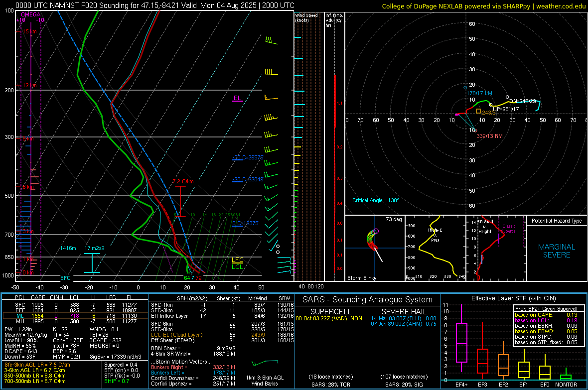Click the SFC-1km shear table row

[x=222, y=305]
